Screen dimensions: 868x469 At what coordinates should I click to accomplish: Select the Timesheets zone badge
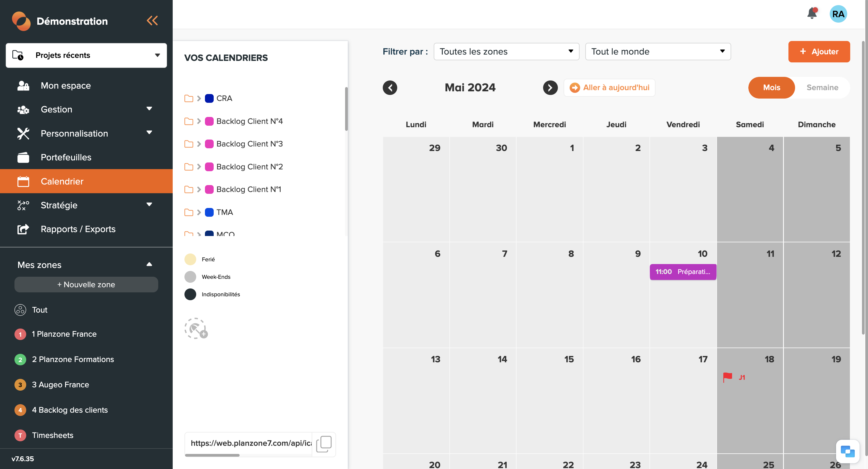coord(20,435)
